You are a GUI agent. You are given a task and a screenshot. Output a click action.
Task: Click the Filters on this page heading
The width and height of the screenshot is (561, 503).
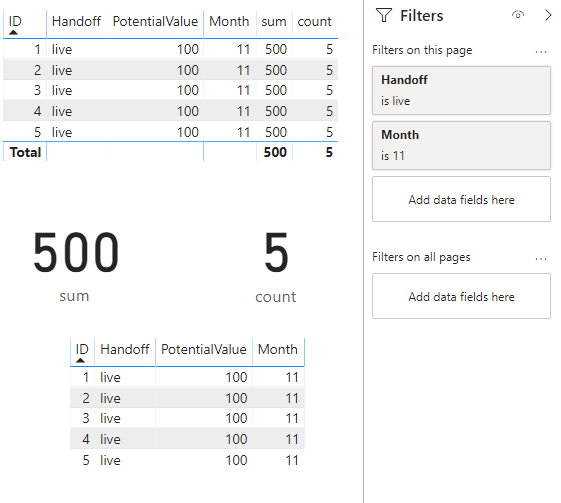click(x=422, y=50)
